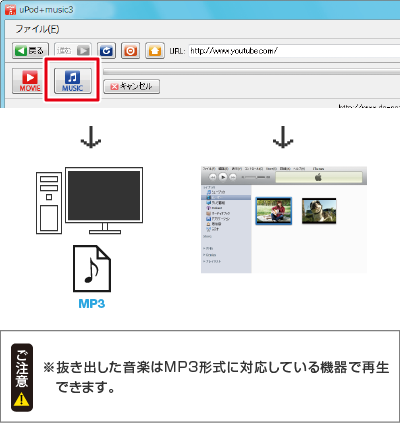Open the iTunes 表示 menu
400x423 pixels.
237,169
